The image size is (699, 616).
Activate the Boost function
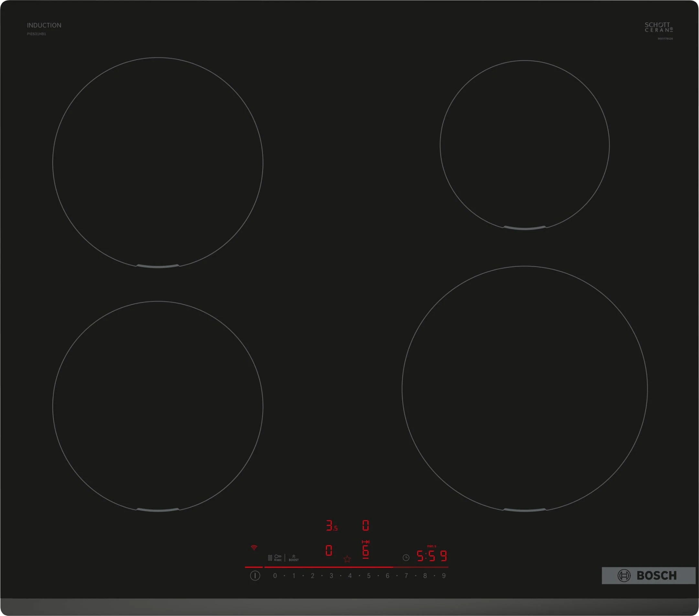pos(294,557)
